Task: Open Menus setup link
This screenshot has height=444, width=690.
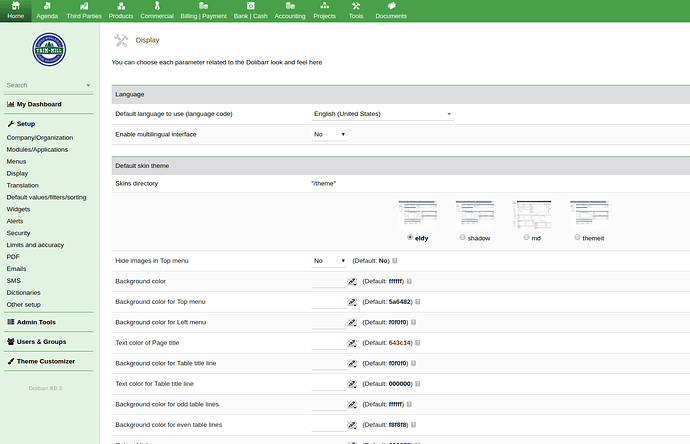Action: [x=16, y=161]
